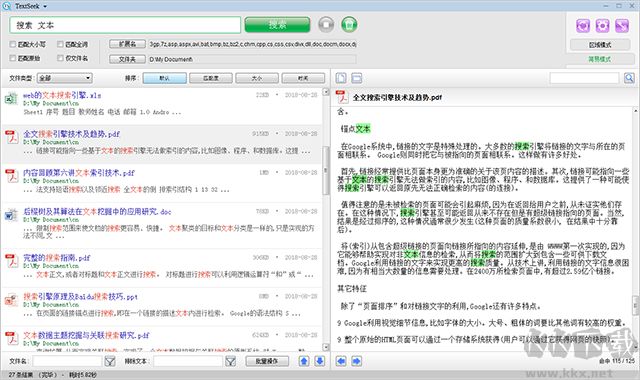The height and width of the screenshot is (380, 640).
Task: Click the folder path field D:\My Documents
Action: (252, 59)
